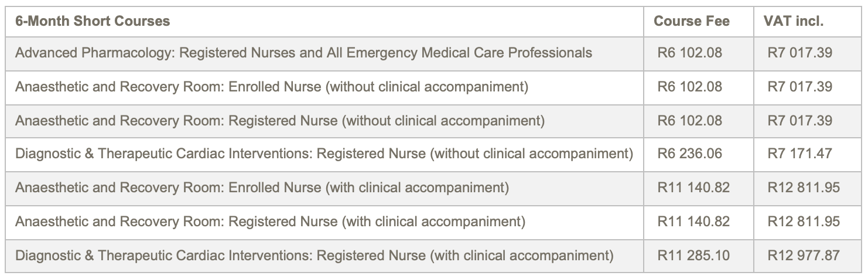
Task: Select the R7 171.47 VAT inclusive price
Action: point(799,154)
